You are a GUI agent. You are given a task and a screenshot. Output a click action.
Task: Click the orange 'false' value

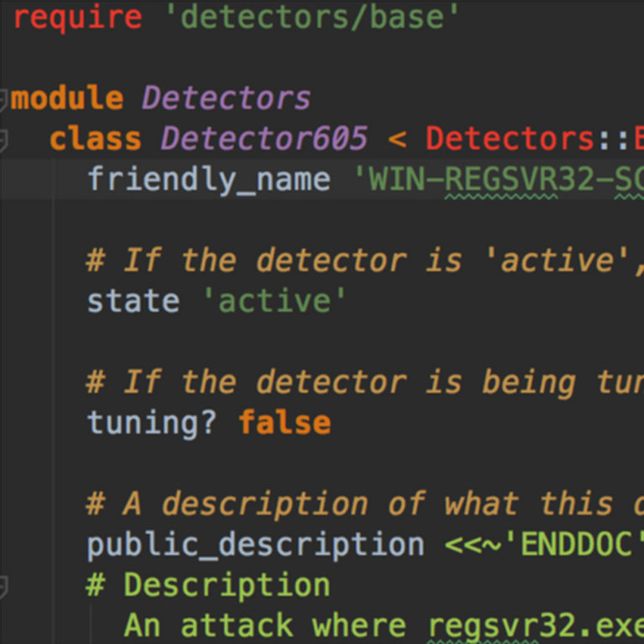click(x=284, y=422)
